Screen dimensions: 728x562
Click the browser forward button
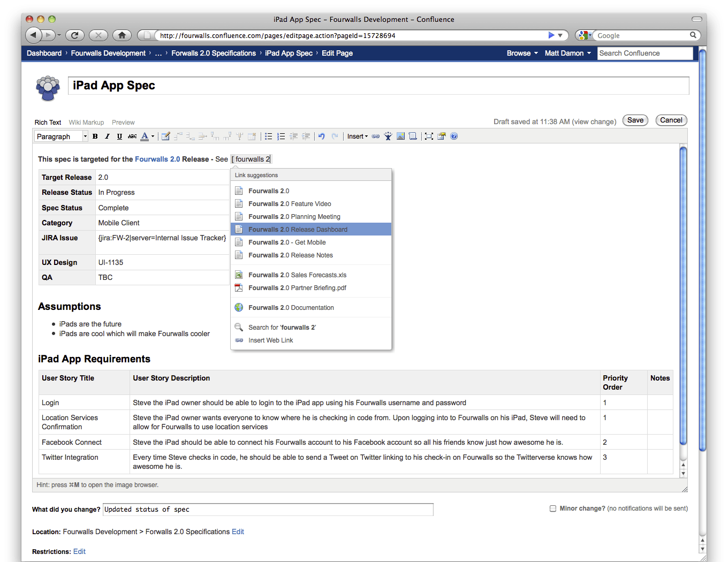point(48,35)
